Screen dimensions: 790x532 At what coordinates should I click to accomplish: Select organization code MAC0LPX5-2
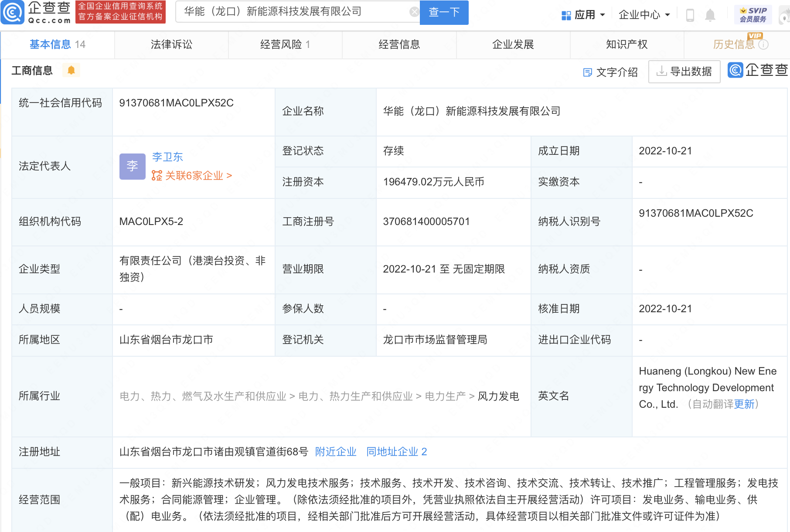point(151,222)
